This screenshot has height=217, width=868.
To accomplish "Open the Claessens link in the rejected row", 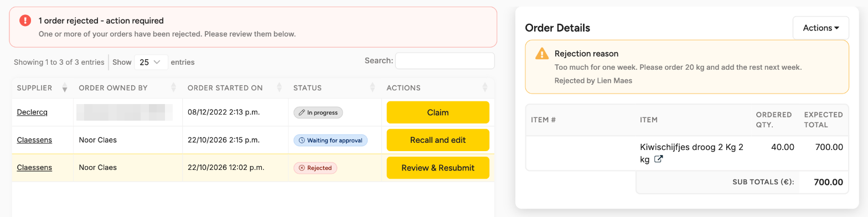I will [34, 168].
